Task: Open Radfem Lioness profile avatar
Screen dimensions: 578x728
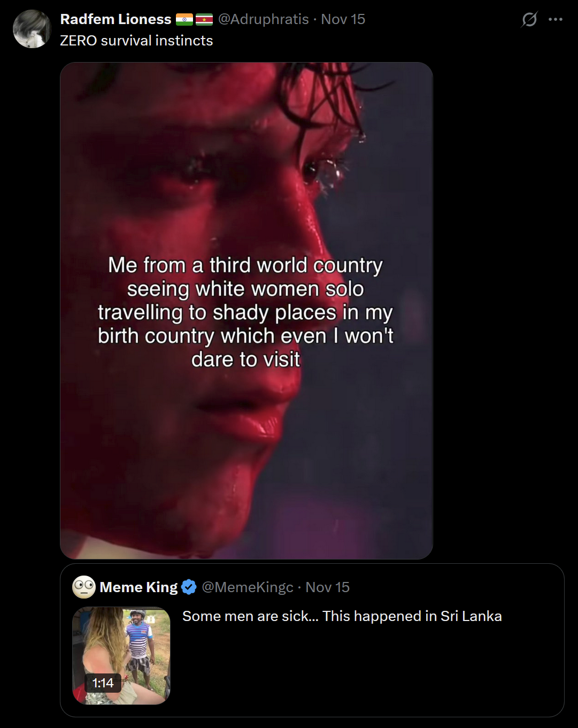Action: (x=32, y=29)
